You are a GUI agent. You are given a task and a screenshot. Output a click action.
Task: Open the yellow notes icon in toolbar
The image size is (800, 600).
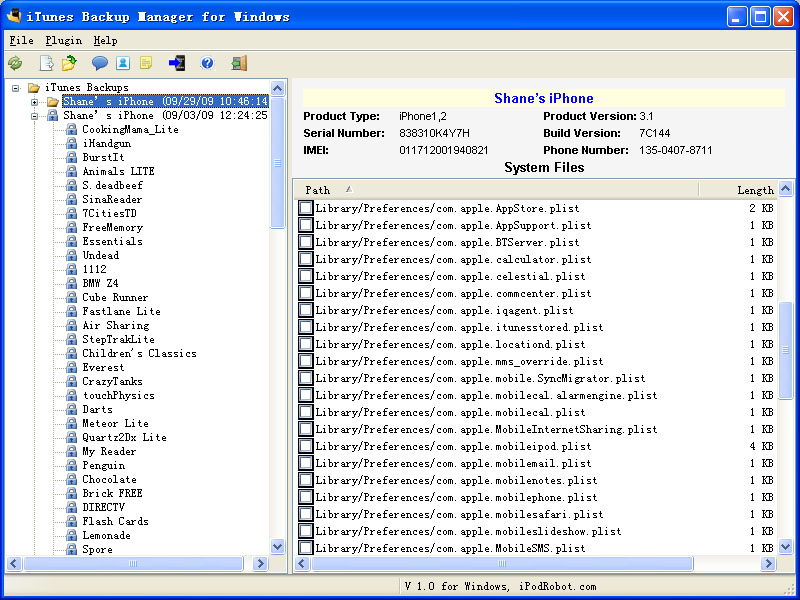(x=146, y=63)
